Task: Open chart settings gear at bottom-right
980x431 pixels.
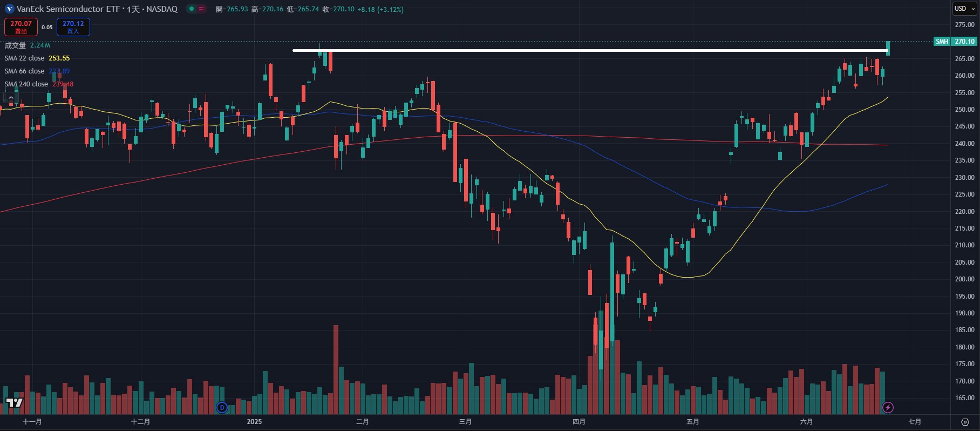Action: point(965,422)
